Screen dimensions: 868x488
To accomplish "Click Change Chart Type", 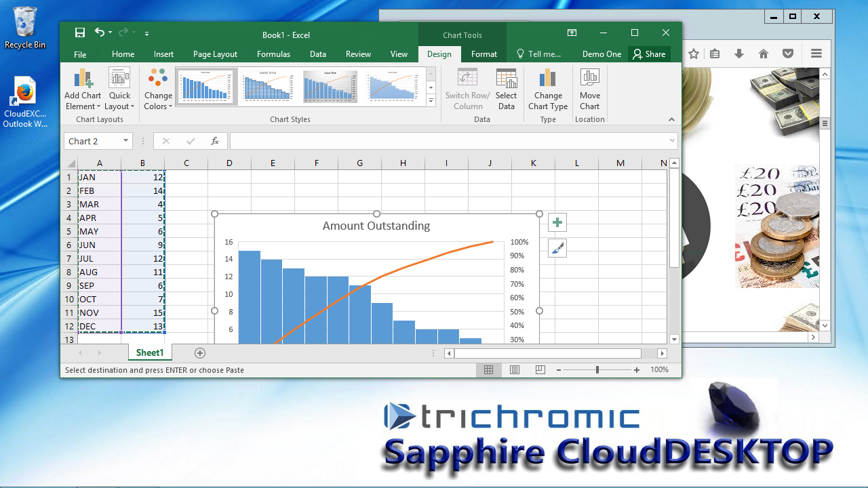I will [x=548, y=89].
